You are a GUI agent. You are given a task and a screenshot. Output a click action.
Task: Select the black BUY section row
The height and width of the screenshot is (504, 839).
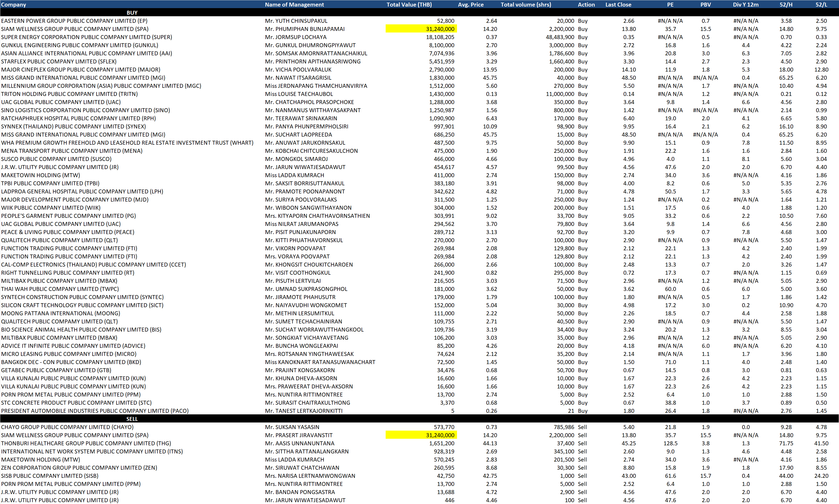(x=132, y=13)
